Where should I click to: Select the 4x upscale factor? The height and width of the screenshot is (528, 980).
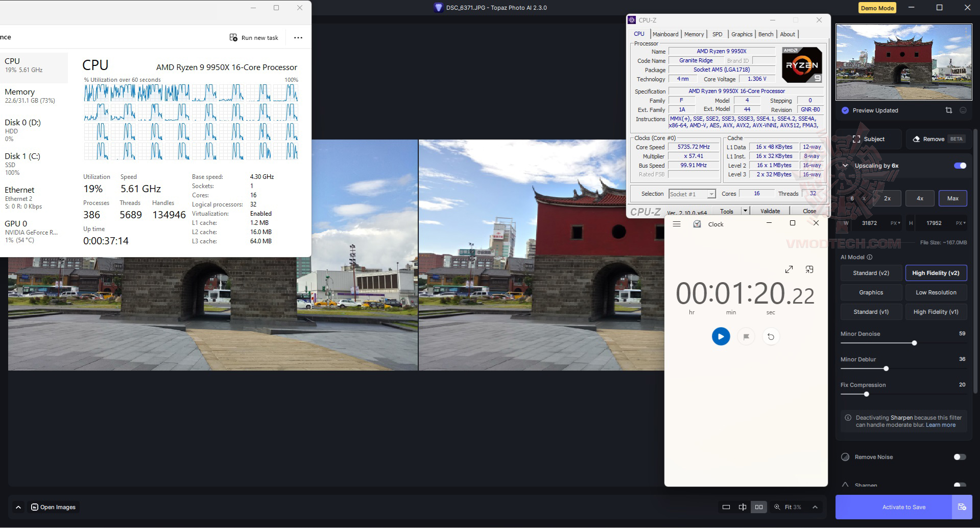pyautogui.click(x=920, y=198)
